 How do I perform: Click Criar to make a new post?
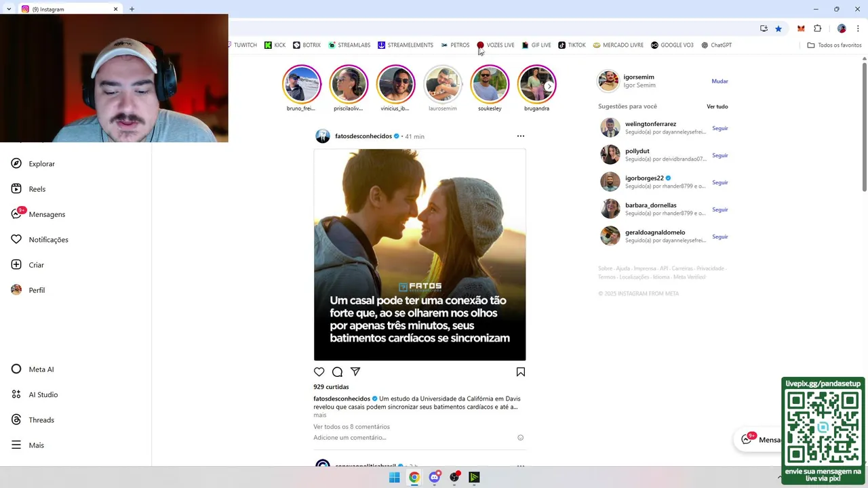(27, 265)
